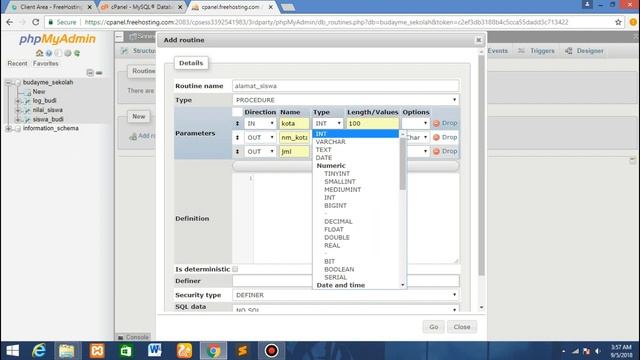Expand information_schema tree node

point(8,129)
